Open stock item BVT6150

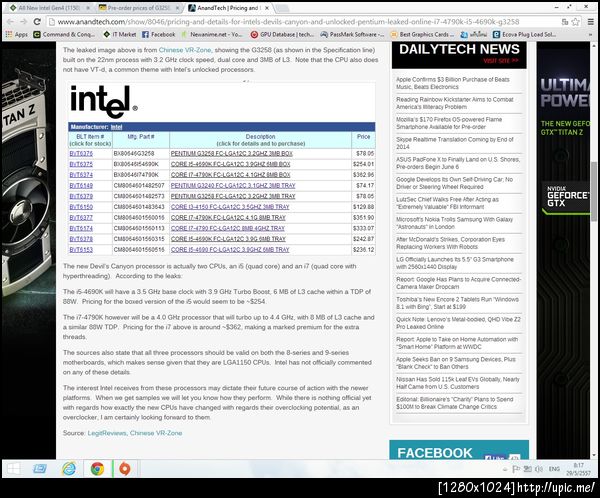point(81,207)
